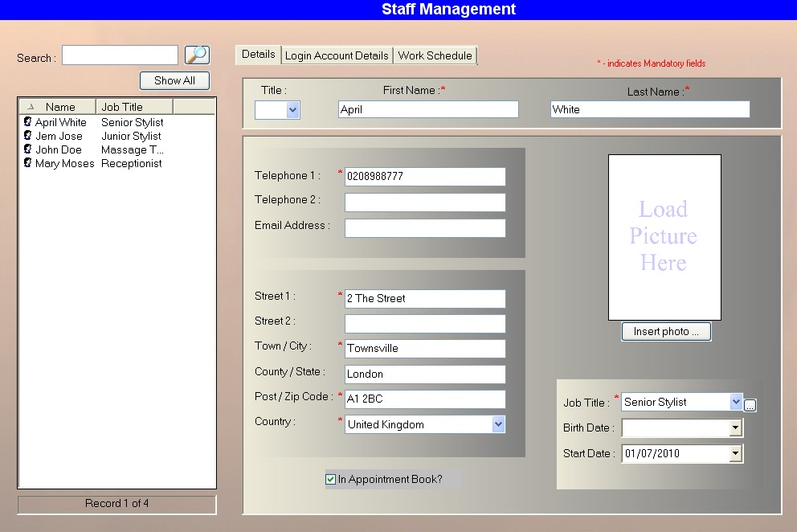This screenshot has width=797, height=532.
Task: Click the staff icon beside Jem Jose
Action: pyautogui.click(x=28, y=135)
